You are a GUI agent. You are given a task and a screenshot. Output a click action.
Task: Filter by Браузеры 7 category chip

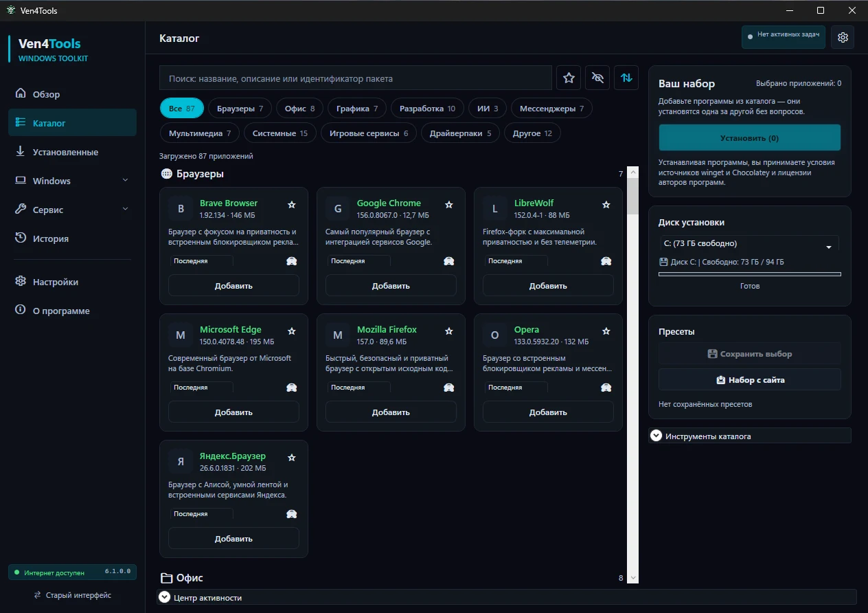(240, 109)
